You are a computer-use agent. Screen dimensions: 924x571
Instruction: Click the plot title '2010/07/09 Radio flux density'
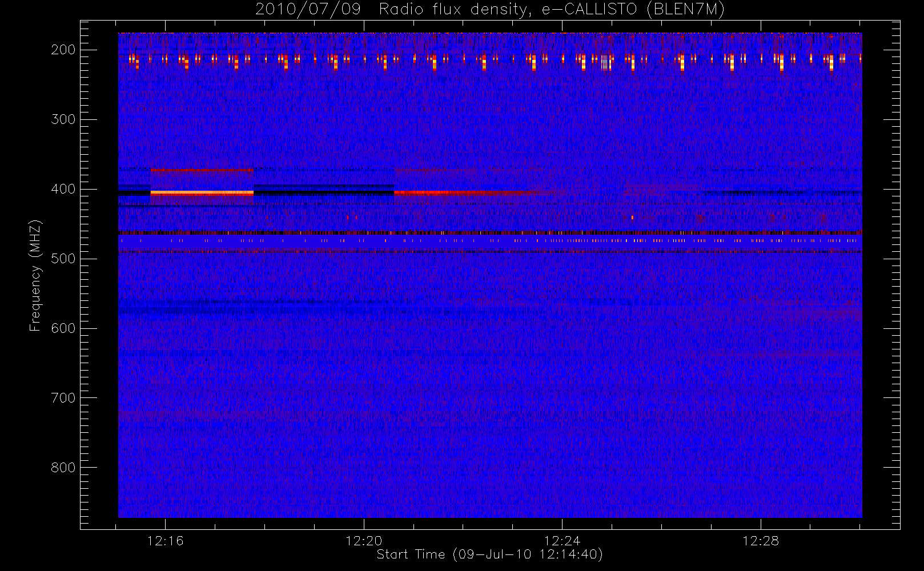point(392,10)
